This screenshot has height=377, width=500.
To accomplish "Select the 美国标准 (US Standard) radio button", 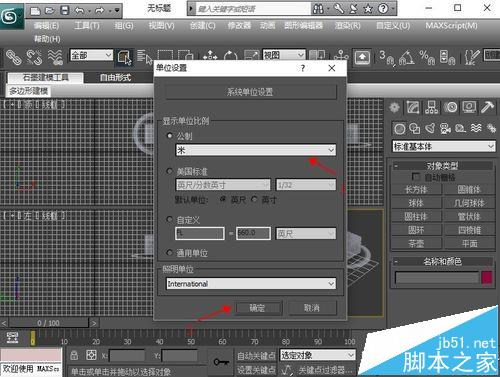I will (169, 171).
